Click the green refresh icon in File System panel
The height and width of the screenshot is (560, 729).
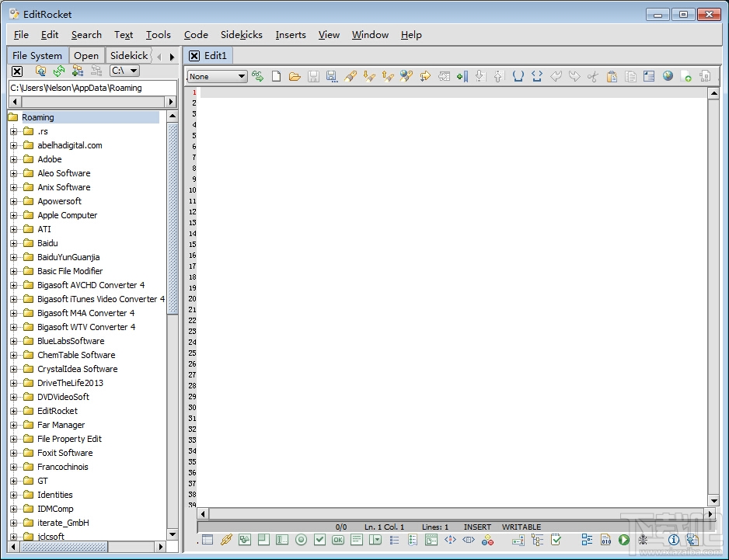pos(59,71)
